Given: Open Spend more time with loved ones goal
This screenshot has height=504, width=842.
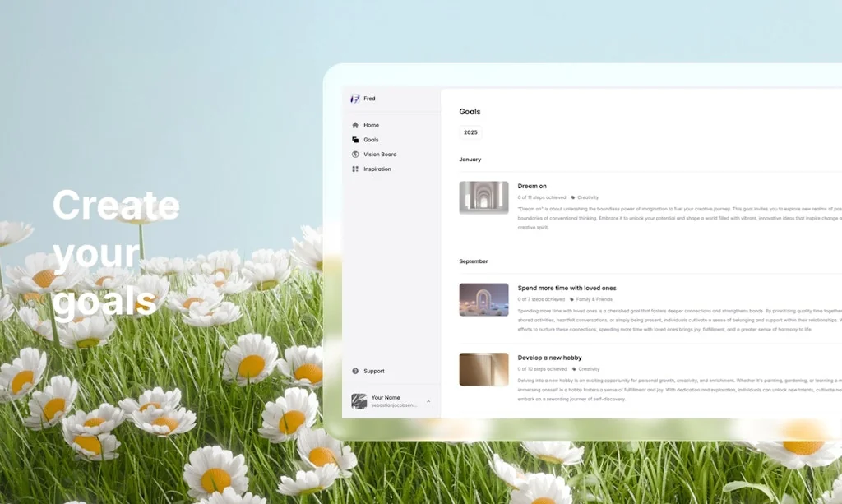Looking at the screenshot, I should point(567,289).
